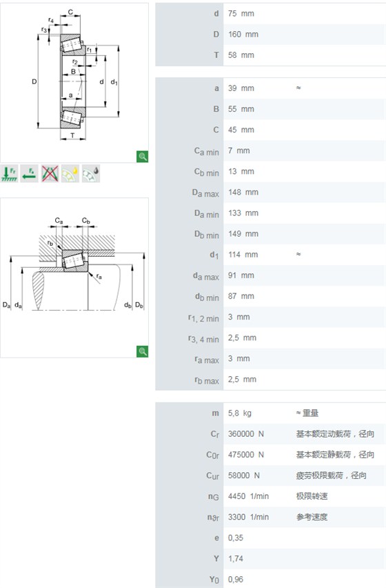This screenshot has height=588, width=386.
Task: Select the Y0 value 0,96
Action: pos(236,580)
